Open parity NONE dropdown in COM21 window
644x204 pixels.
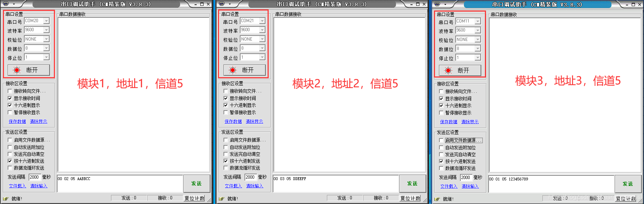tap(262, 39)
